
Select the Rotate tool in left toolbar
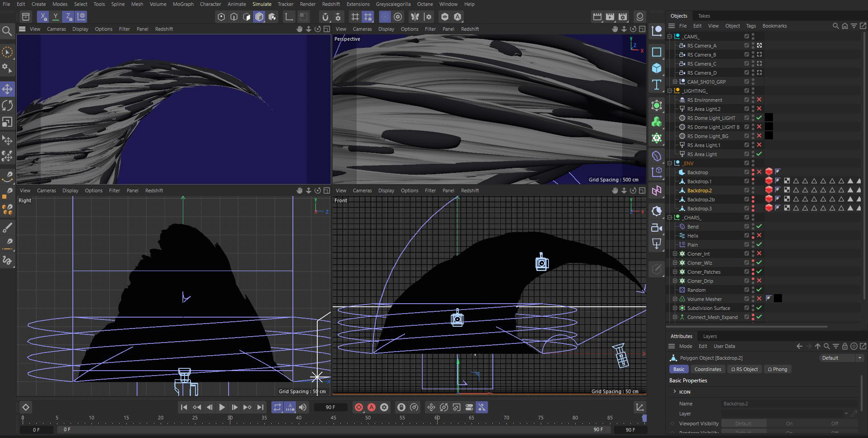(7, 105)
